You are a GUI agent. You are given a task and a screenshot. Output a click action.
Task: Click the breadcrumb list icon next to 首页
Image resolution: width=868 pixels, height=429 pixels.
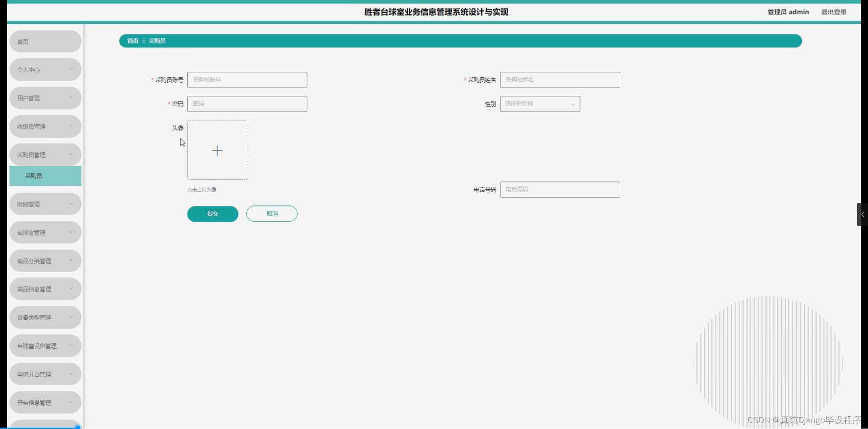tap(144, 41)
